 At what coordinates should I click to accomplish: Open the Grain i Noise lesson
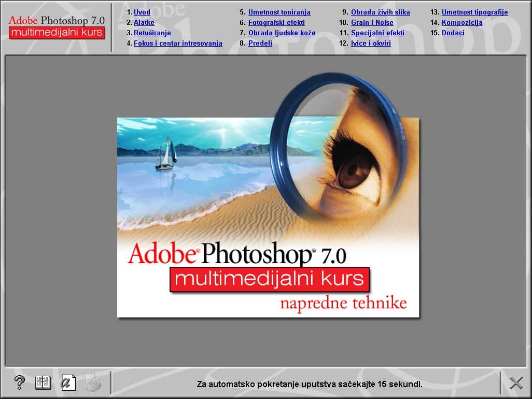point(372,22)
